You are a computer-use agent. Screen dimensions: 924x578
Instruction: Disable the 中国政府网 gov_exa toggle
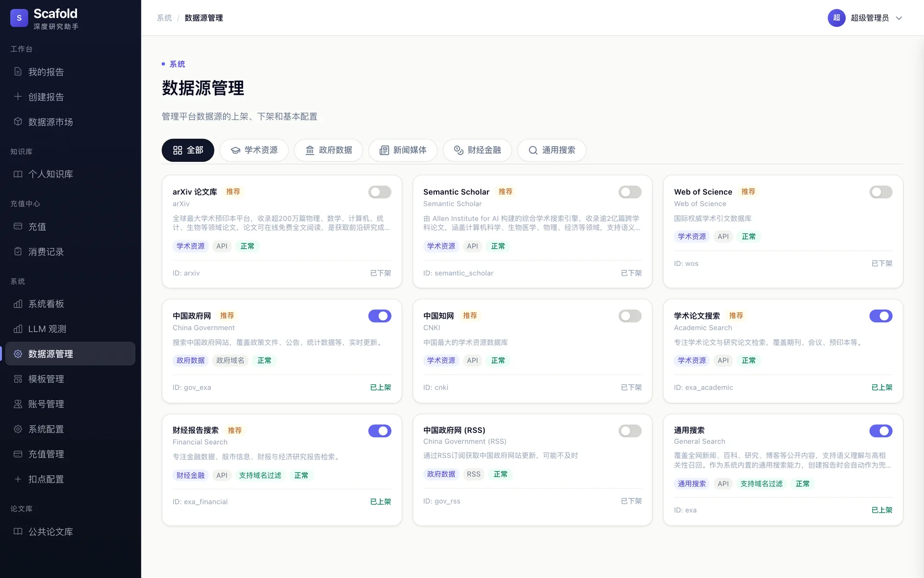[x=380, y=316]
